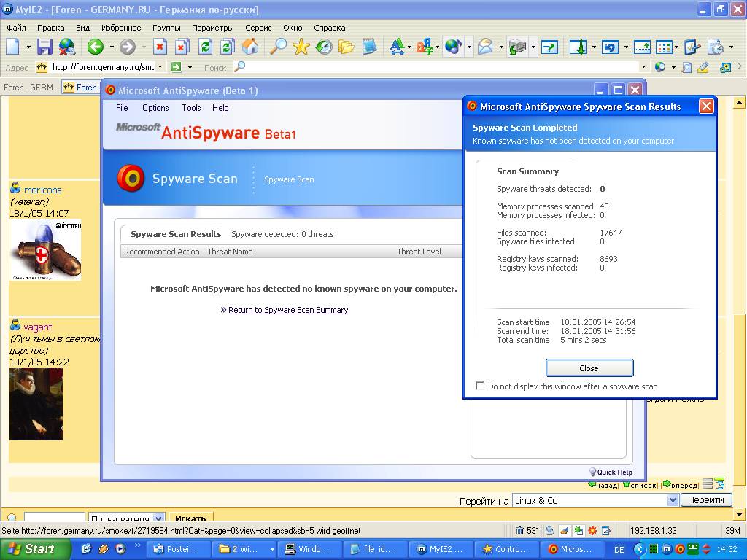This screenshot has width=747, height=560.
Task: Expand dropdown next to go arrow button
Action: pos(190,67)
